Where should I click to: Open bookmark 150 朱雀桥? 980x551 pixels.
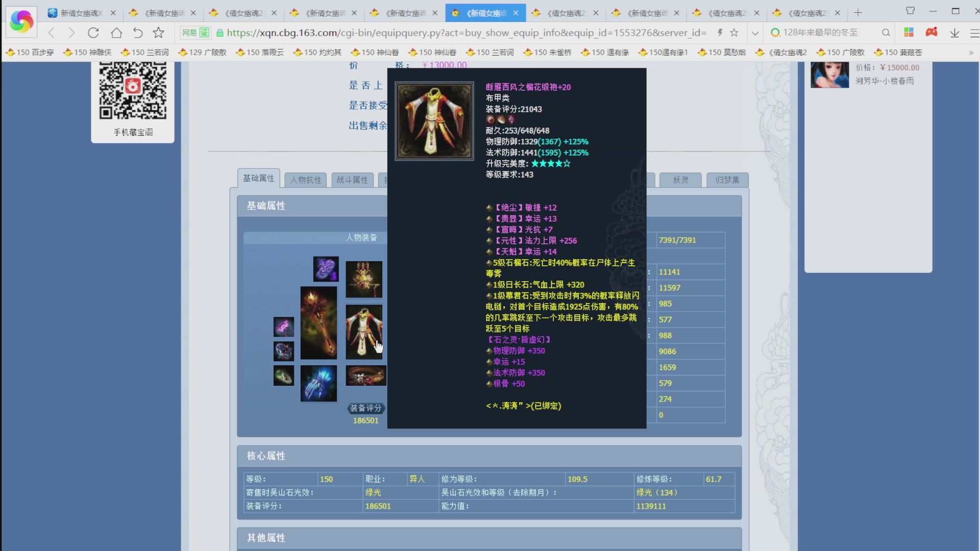click(x=547, y=52)
